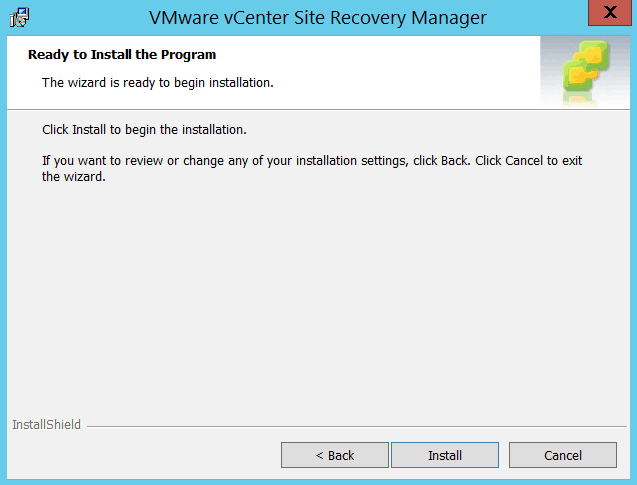Click 'The wizard is ready to begin installation' text
Viewport: 637px width, 485px height.
coord(158,82)
